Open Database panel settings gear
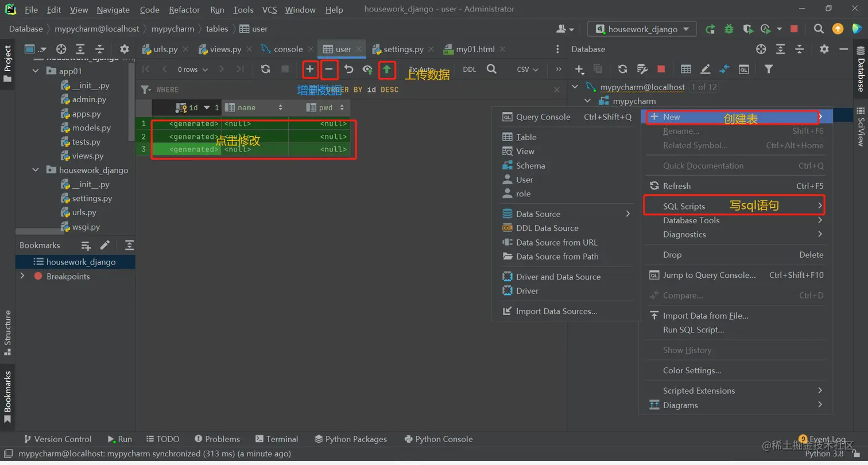Viewport: 868px width, 465px height. [x=824, y=49]
